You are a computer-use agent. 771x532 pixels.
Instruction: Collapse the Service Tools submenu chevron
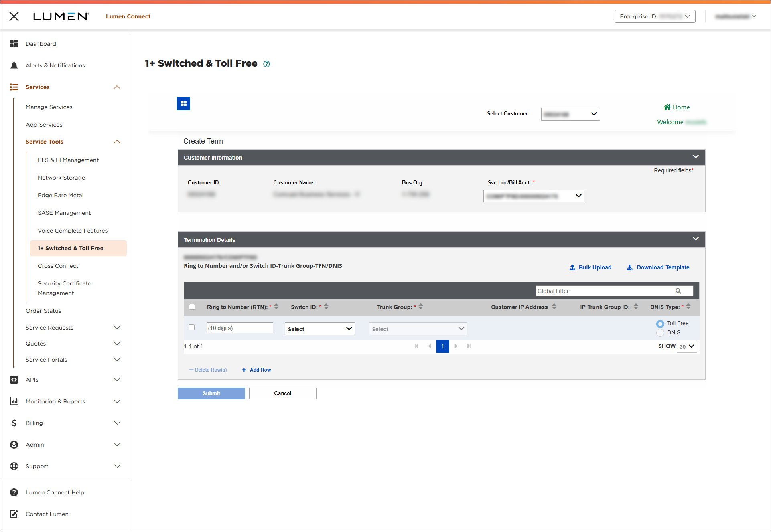[x=117, y=142]
